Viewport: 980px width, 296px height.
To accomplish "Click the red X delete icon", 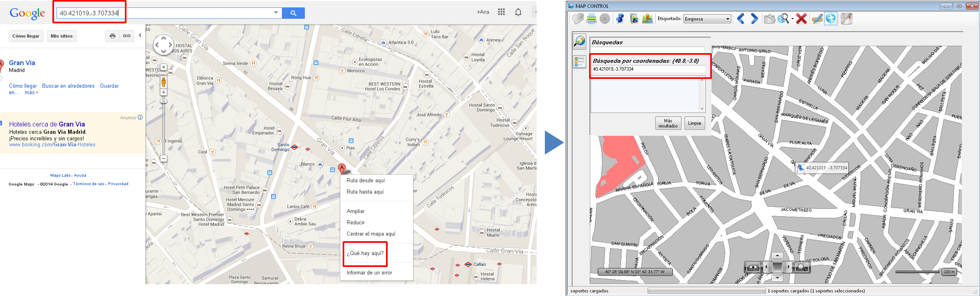I will click(801, 19).
